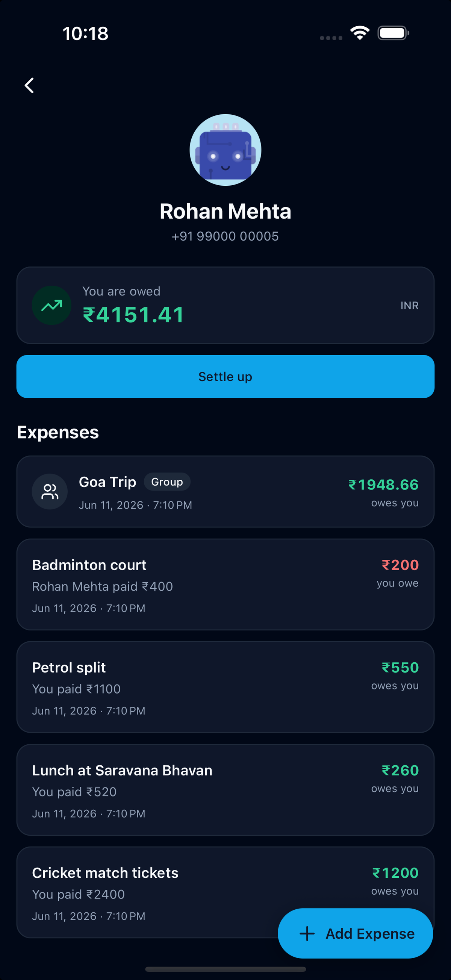The width and height of the screenshot is (451, 980).
Task: Open the Goa Trip group expense
Action: [225, 492]
